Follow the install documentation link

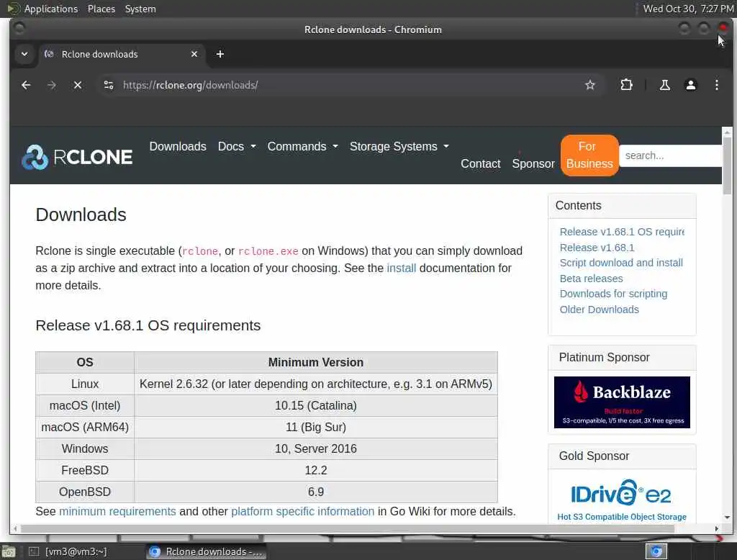click(x=402, y=268)
